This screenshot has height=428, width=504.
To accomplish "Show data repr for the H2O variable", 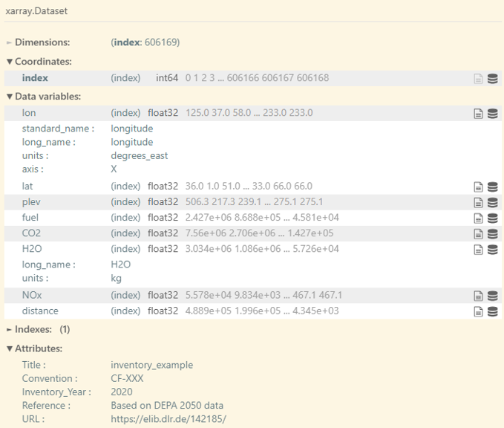I will (492, 250).
